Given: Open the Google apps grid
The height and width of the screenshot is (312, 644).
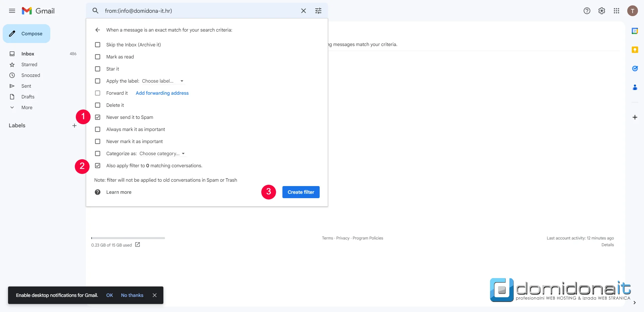Looking at the screenshot, I should click(x=616, y=11).
